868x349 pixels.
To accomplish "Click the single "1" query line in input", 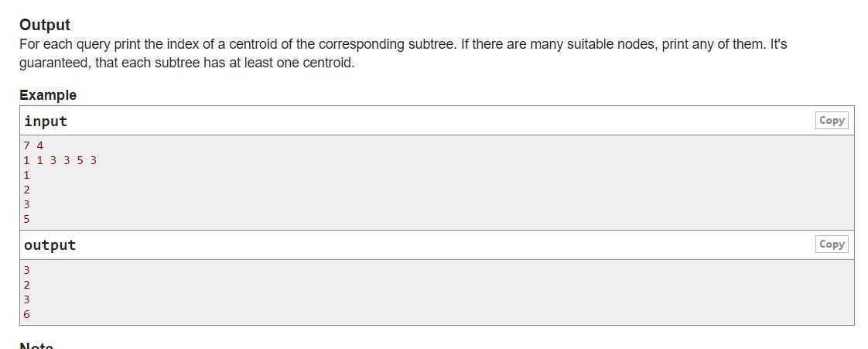I will click(26, 175).
